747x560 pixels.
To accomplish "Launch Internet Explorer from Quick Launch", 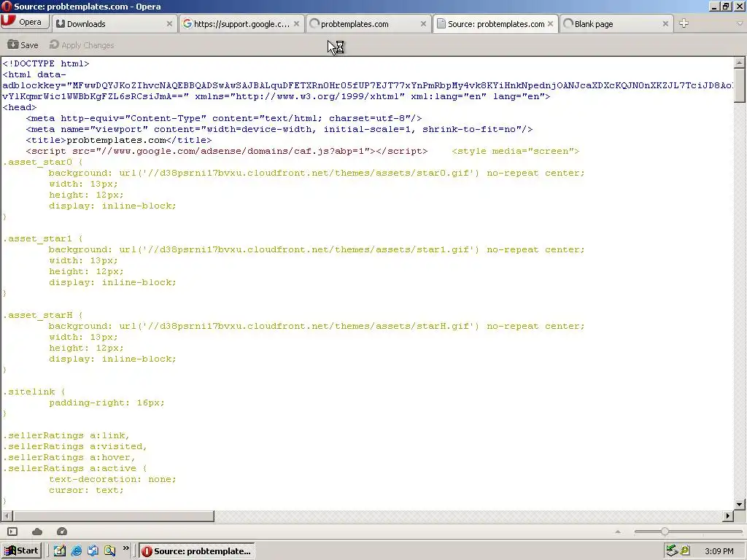I will 76,551.
